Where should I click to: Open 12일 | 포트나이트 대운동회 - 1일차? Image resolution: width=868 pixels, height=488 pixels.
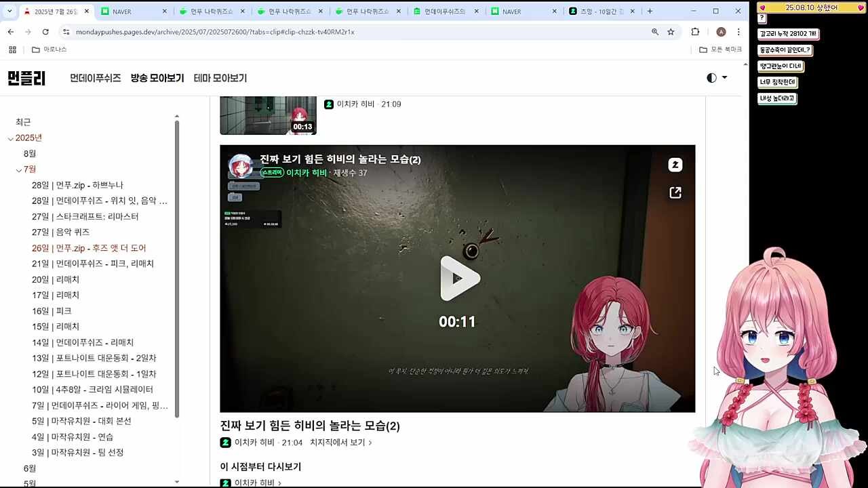94,374
